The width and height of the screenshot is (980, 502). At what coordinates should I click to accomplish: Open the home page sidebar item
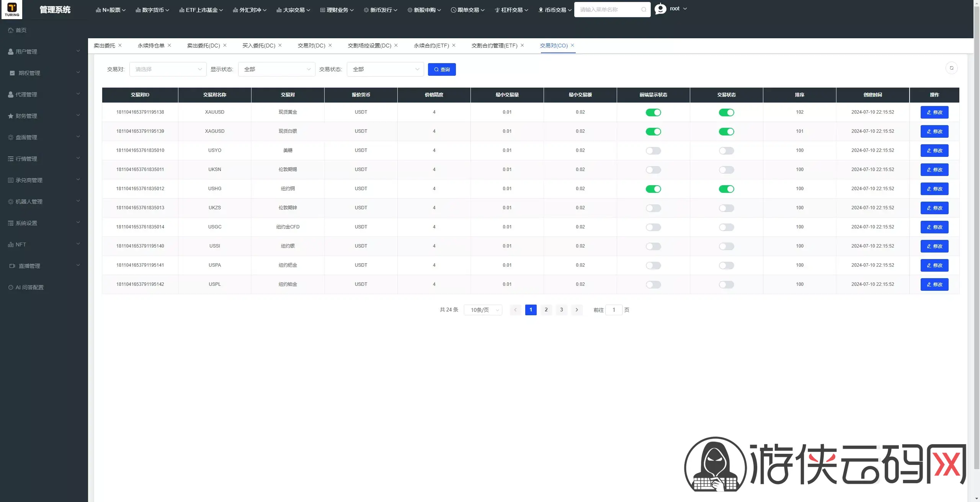tap(17, 30)
